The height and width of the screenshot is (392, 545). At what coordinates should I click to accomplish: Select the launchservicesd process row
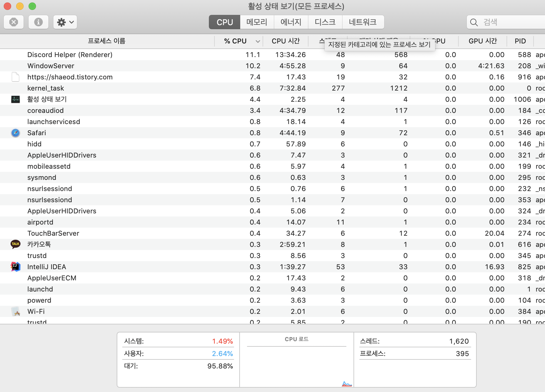tap(272, 122)
